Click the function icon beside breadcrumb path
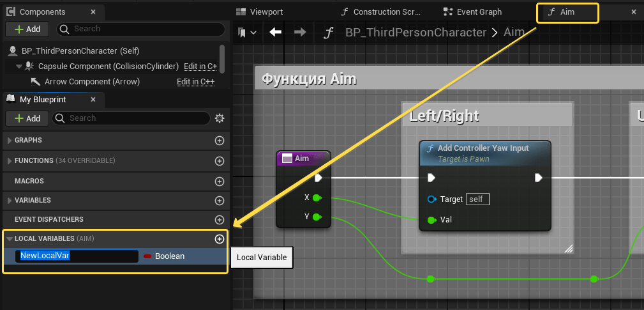This screenshot has height=310, width=644. 327,33
